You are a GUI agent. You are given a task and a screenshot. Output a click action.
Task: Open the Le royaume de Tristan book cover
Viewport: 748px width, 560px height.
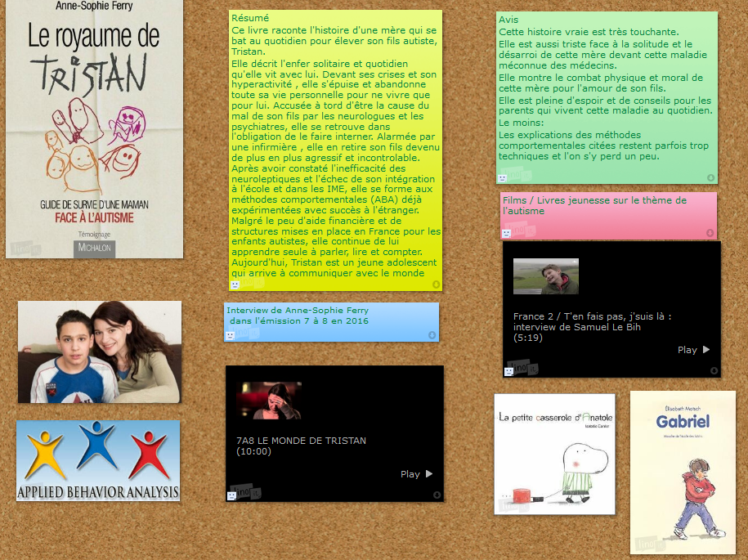(x=95, y=129)
